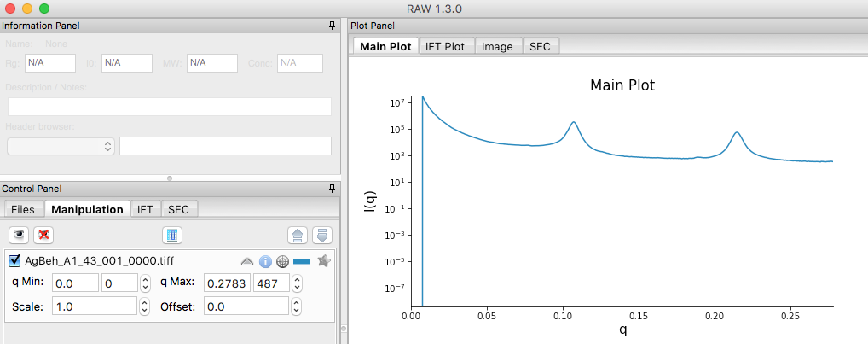The height and width of the screenshot is (344, 868).
Task: Open the blue info icon for AgBeh file
Action: pyautogui.click(x=265, y=261)
